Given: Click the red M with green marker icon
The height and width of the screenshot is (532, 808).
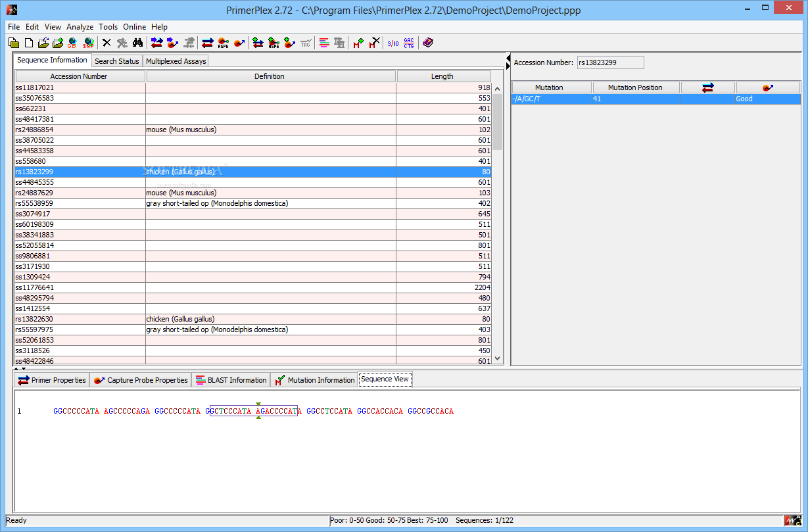Looking at the screenshot, I should point(358,43).
